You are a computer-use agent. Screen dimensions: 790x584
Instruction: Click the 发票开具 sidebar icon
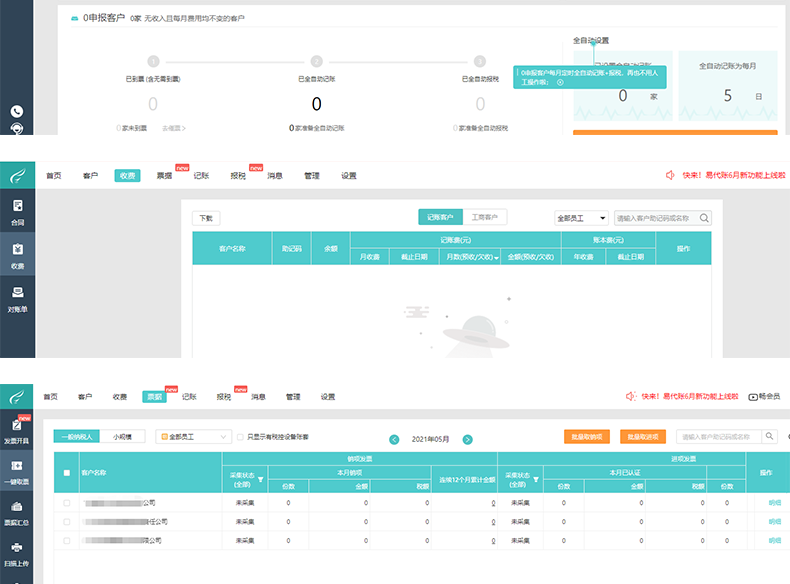tap(17, 428)
